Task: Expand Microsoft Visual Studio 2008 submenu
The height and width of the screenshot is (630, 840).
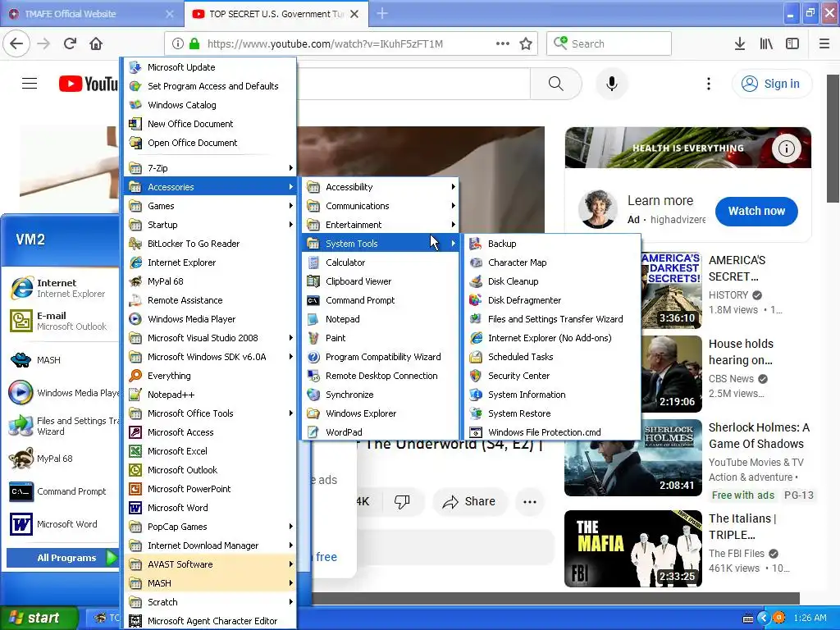Action: coord(210,338)
